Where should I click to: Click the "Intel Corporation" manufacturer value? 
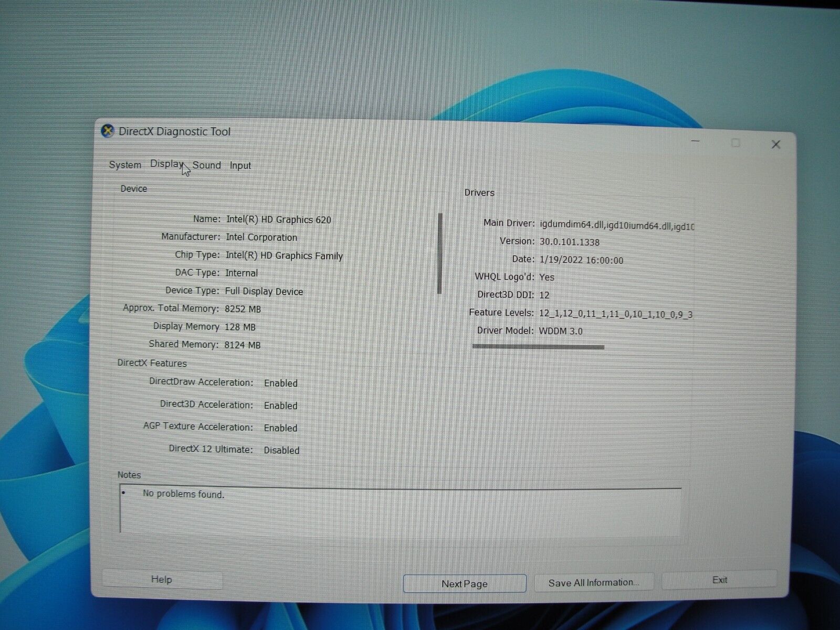coord(261,237)
